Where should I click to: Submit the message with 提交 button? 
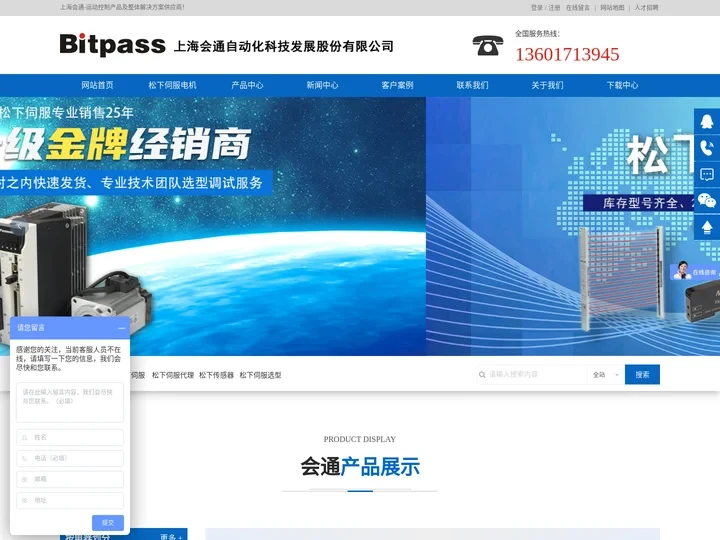click(108, 523)
